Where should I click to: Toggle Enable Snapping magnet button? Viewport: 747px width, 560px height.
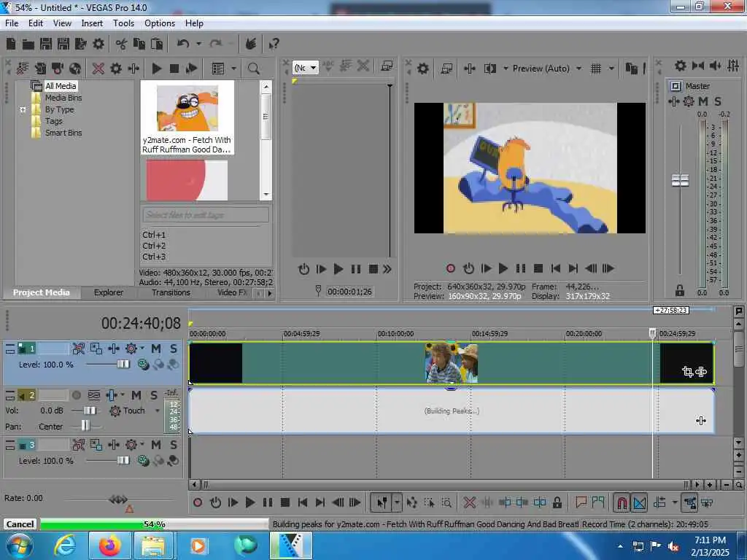click(622, 502)
